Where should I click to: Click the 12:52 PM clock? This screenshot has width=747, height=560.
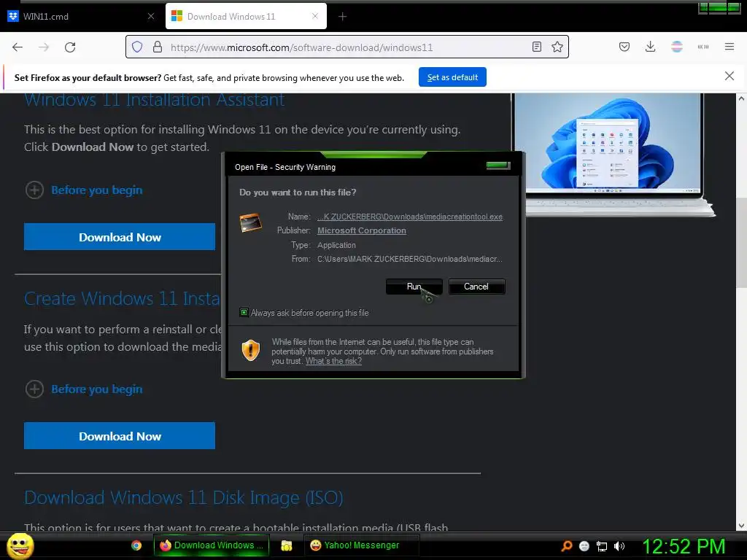684,546
